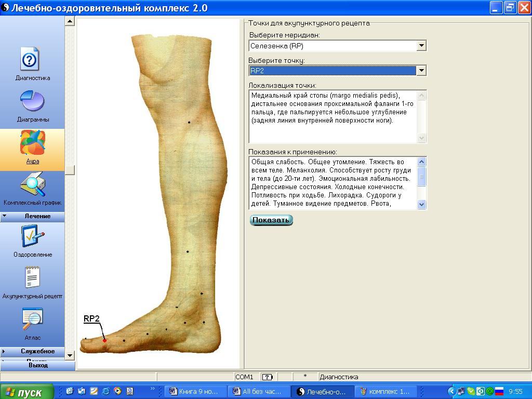Image resolution: width=532 pixels, height=399 pixels.
Task: Open Комплексный график magnifier icon
Action: click(x=32, y=185)
